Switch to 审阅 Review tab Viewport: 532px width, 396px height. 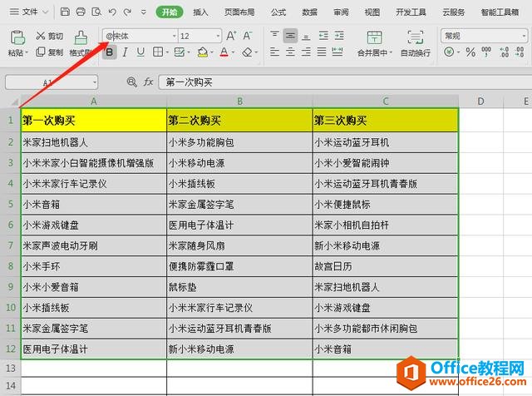tap(341, 12)
